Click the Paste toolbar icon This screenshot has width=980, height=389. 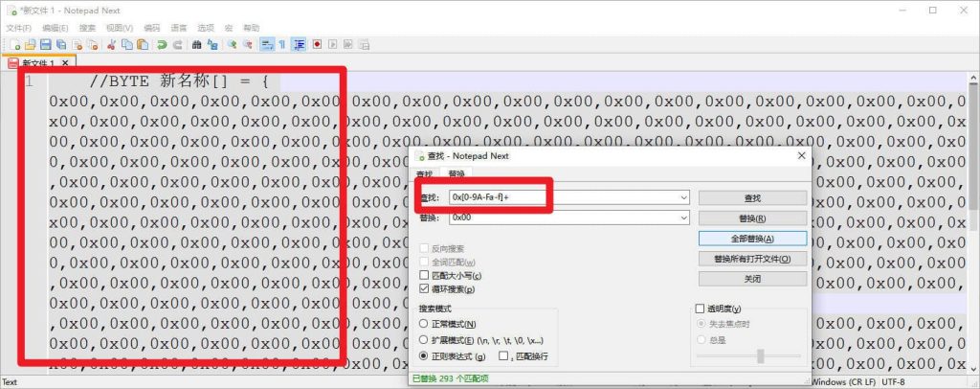click(x=143, y=44)
